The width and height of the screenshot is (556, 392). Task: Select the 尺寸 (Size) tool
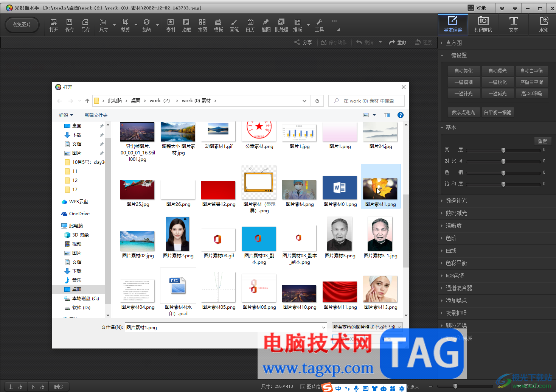[104, 25]
